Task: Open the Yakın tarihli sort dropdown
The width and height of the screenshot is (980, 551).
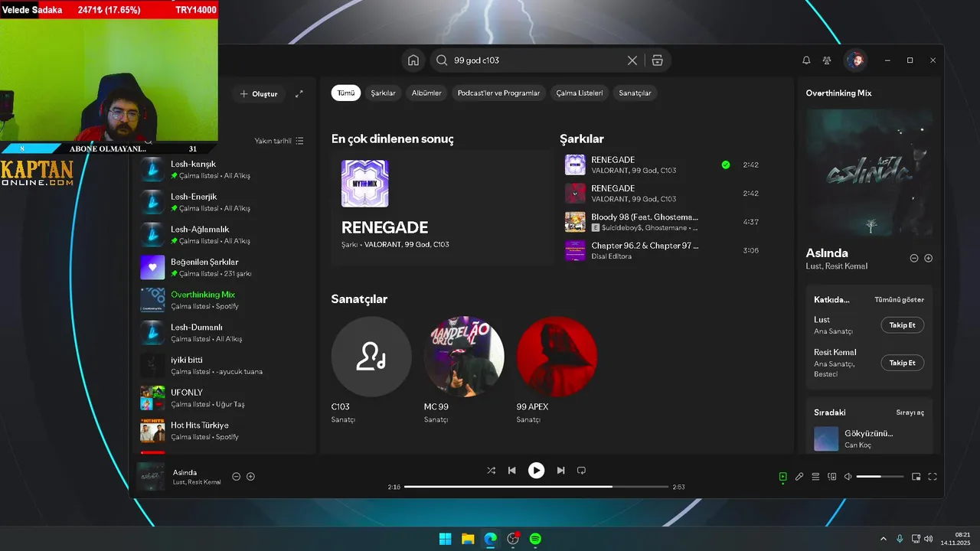Action: point(279,141)
